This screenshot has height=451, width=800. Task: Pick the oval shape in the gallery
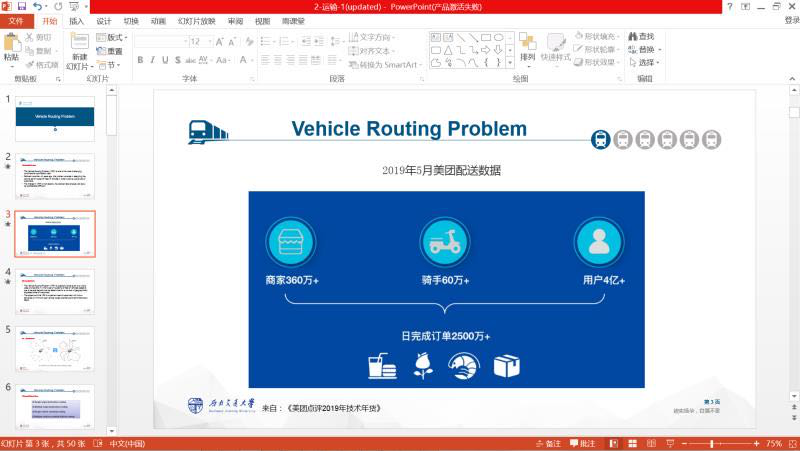pyautogui.click(x=498, y=37)
